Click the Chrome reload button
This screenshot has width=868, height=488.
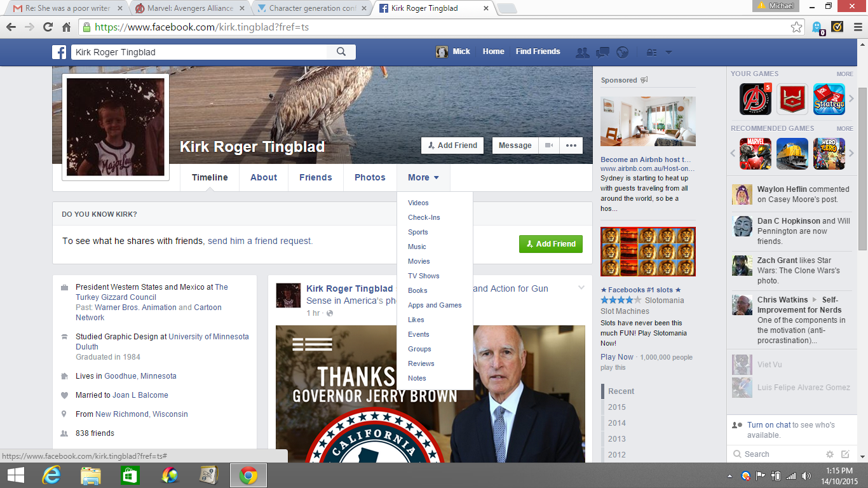(48, 27)
